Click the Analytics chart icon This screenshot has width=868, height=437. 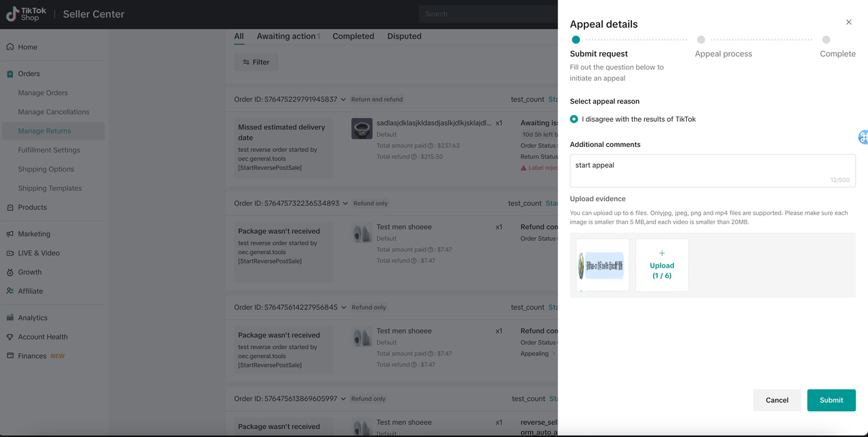[10, 318]
